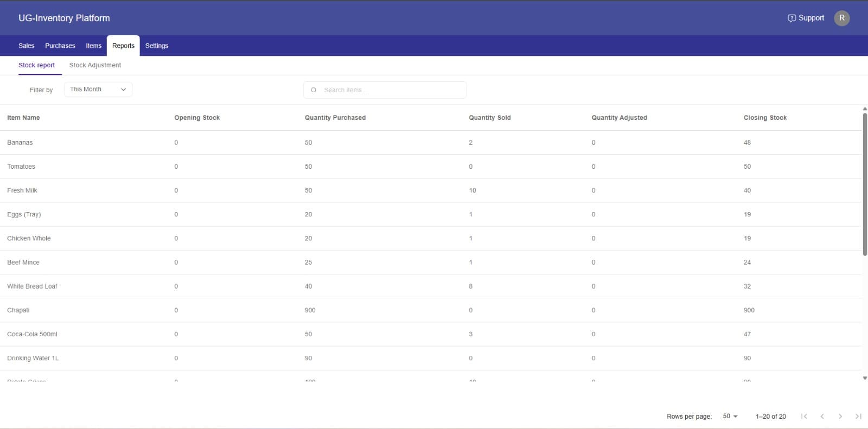Sort by Quantity Sold column header
The width and height of the screenshot is (868, 429).
click(490, 118)
